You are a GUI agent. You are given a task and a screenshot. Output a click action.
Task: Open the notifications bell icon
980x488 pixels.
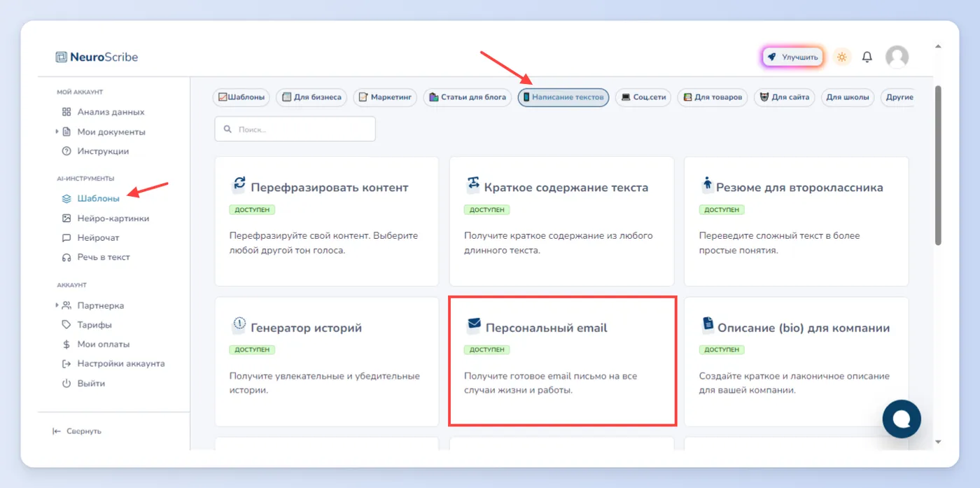click(x=867, y=57)
